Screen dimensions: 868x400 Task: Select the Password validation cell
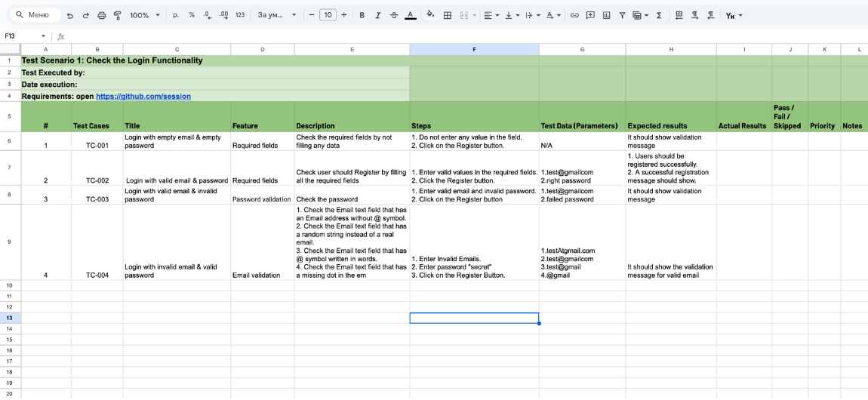pos(263,195)
